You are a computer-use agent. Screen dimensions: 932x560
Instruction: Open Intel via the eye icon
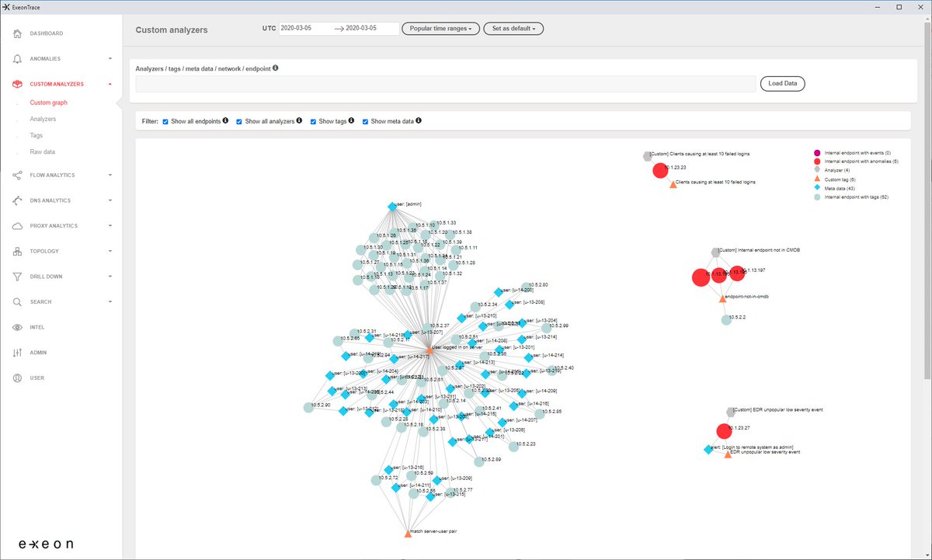pyautogui.click(x=16, y=327)
